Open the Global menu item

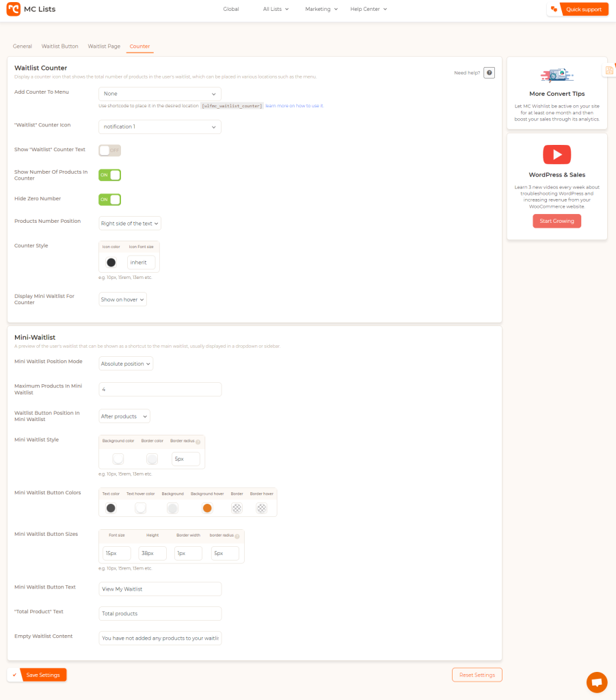231,9
